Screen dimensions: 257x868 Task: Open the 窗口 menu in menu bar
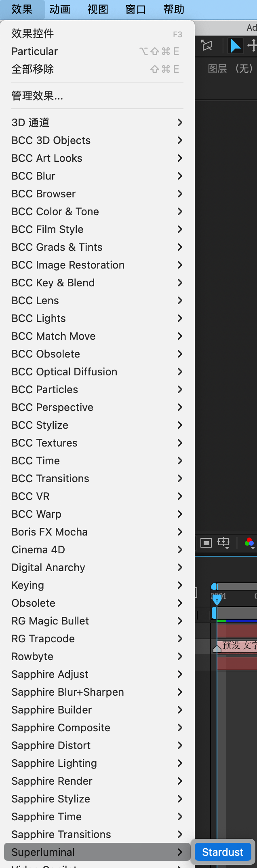136,9
